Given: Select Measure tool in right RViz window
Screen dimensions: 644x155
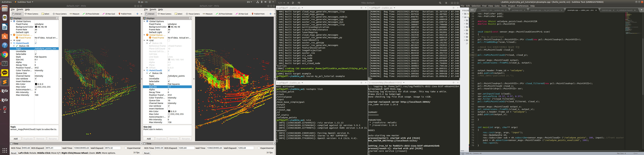Looking at the screenshot, I should [207, 14].
